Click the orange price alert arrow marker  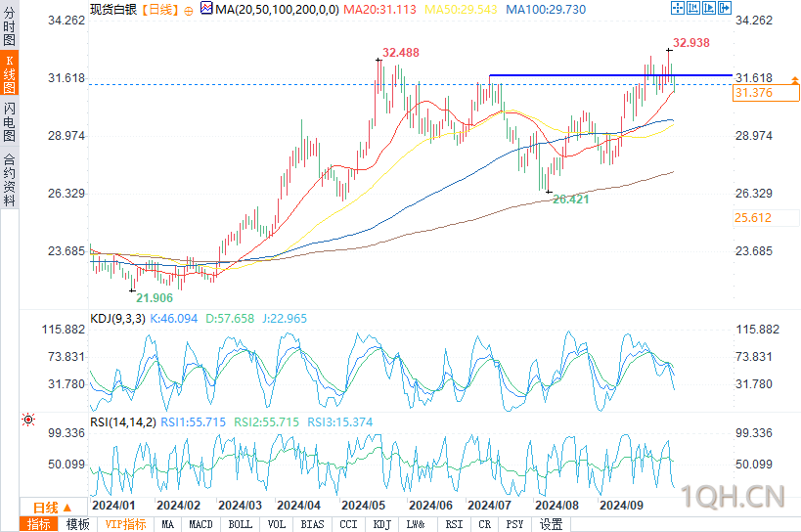pyautogui.click(x=795, y=80)
